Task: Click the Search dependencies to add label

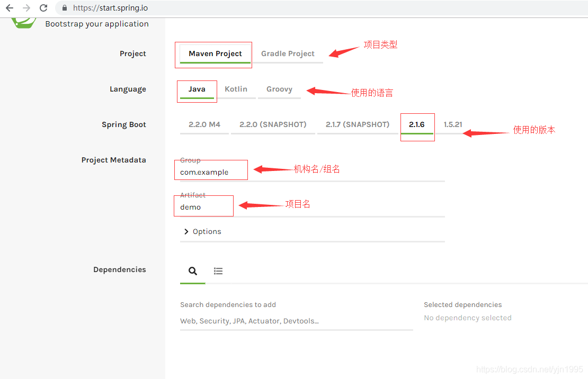Action: 228,305
